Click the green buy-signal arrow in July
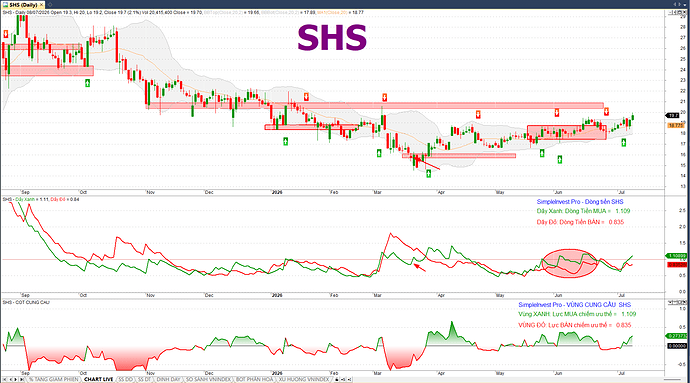The width and height of the screenshot is (690, 383). 624,142
